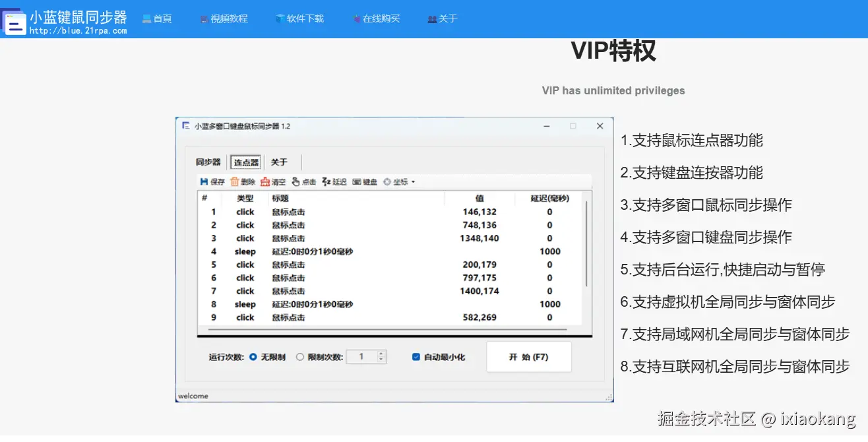Toggle the 自动最小化 checkbox

(x=416, y=357)
